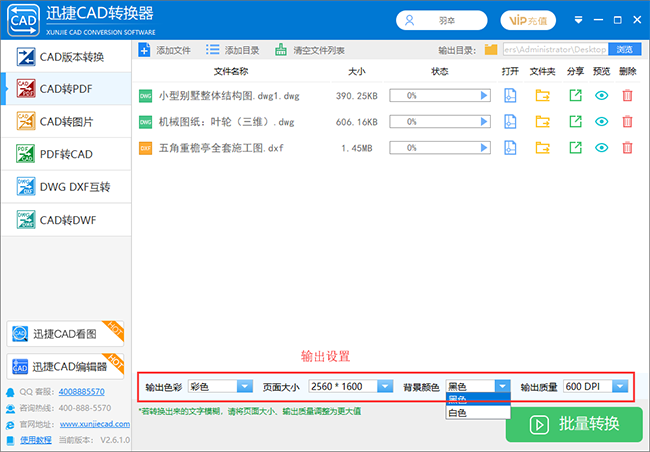Click the 390.25KB size cell
Image resolution: width=650 pixels, height=452 pixels.
357,96
